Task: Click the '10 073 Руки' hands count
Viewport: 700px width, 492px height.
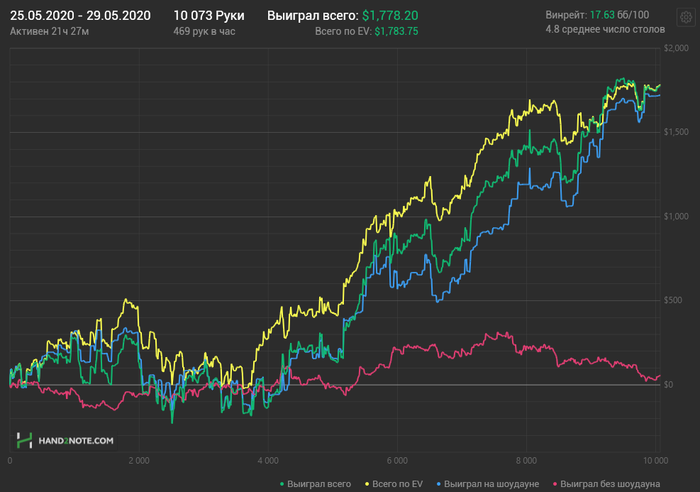Action: click(x=209, y=16)
